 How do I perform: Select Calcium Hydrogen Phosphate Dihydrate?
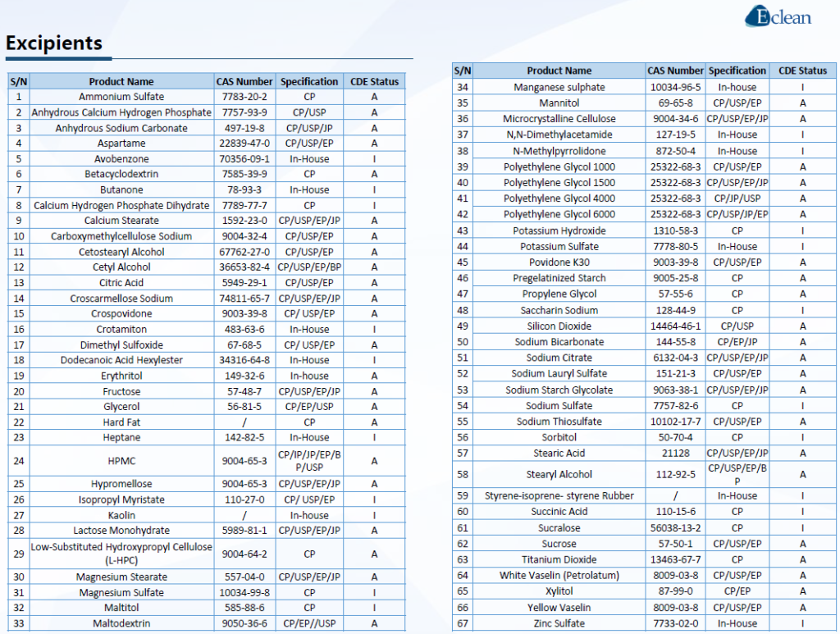pyautogui.click(x=121, y=206)
